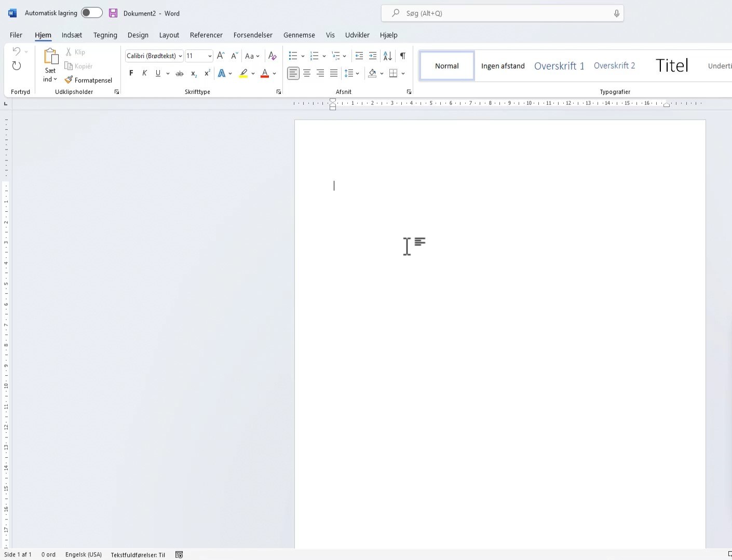This screenshot has height=560, width=732.
Task: Click the borders icon
Action: tap(394, 73)
